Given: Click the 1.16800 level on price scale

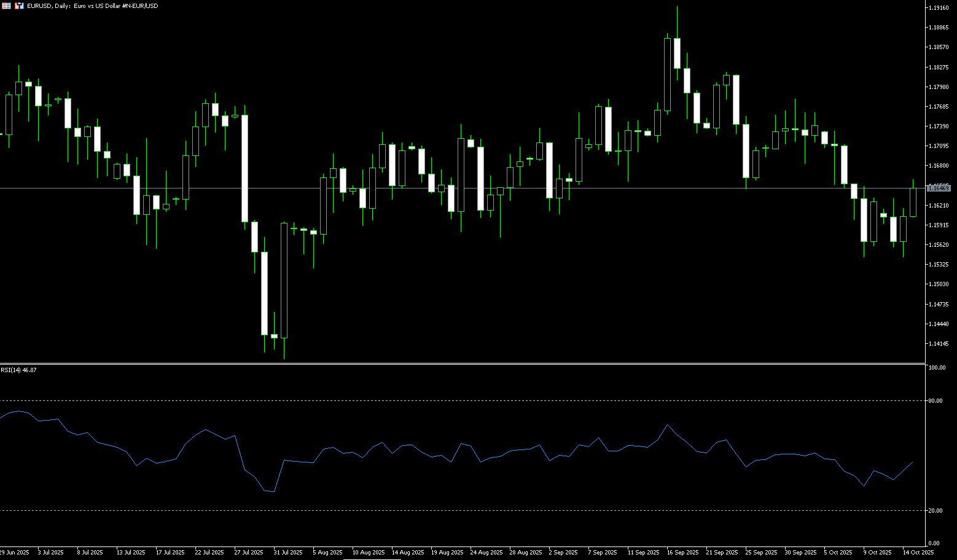Looking at the screenshot, I should pos(939,166).
